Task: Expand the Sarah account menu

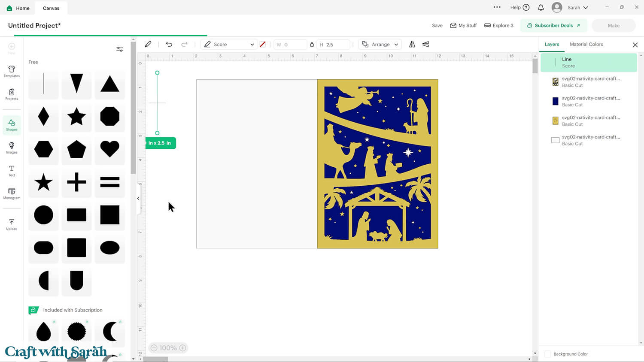Action: pyautogui.click(x=577, y=8)
